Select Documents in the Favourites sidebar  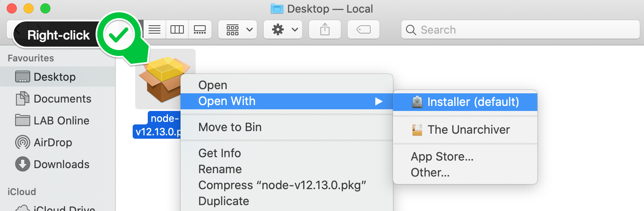(x=62, y=99)
